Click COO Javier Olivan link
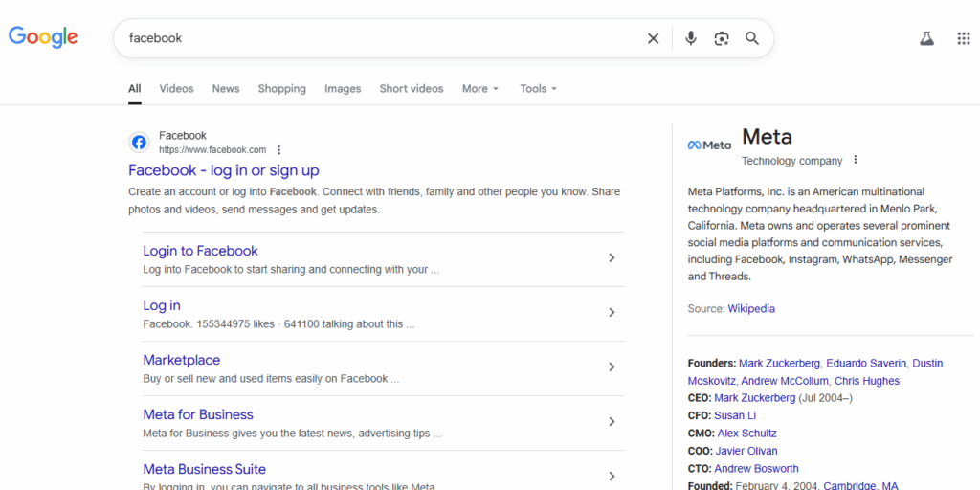The image size is (980, 490). [746, 451]
